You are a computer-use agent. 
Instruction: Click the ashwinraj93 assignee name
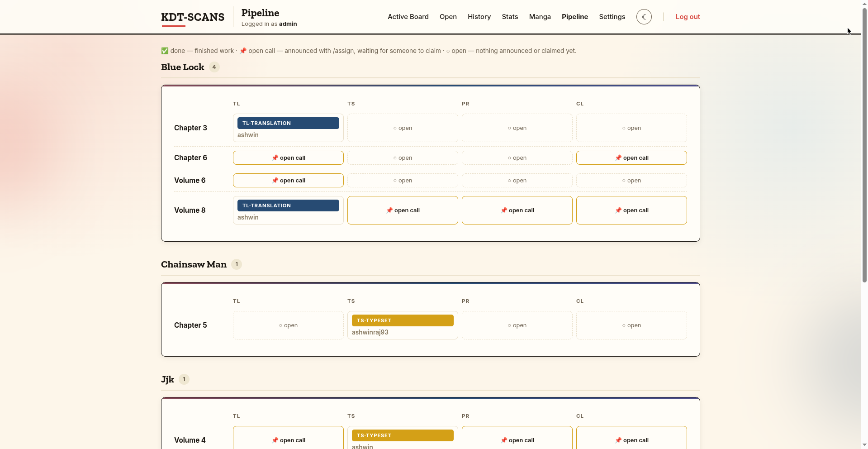click(x=370, y=332)
